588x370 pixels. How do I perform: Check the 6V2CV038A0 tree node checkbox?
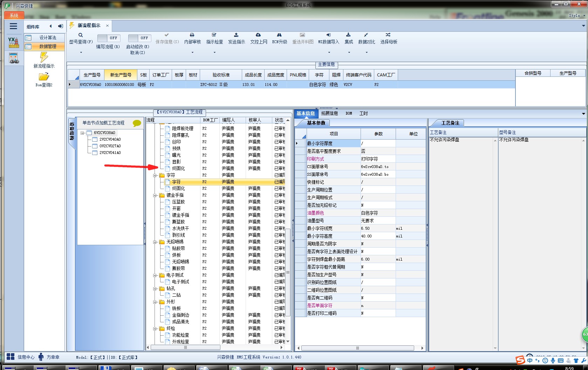tap(89, 133)
